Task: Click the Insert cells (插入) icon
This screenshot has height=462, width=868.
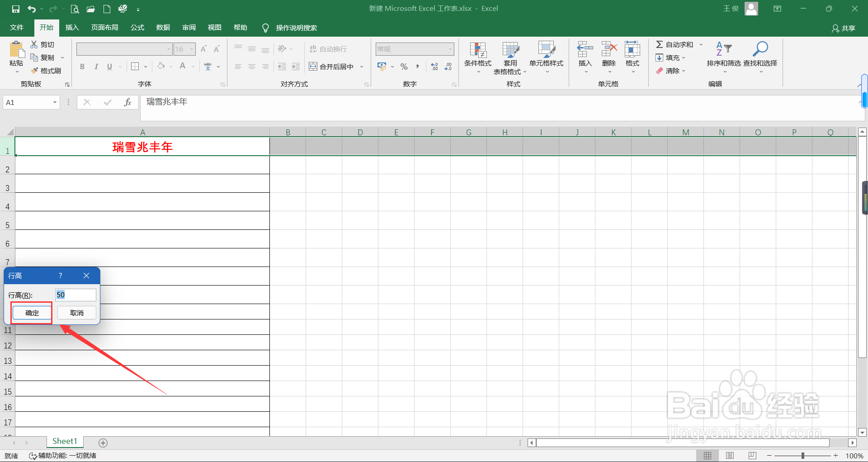Action: coord(585,49)
